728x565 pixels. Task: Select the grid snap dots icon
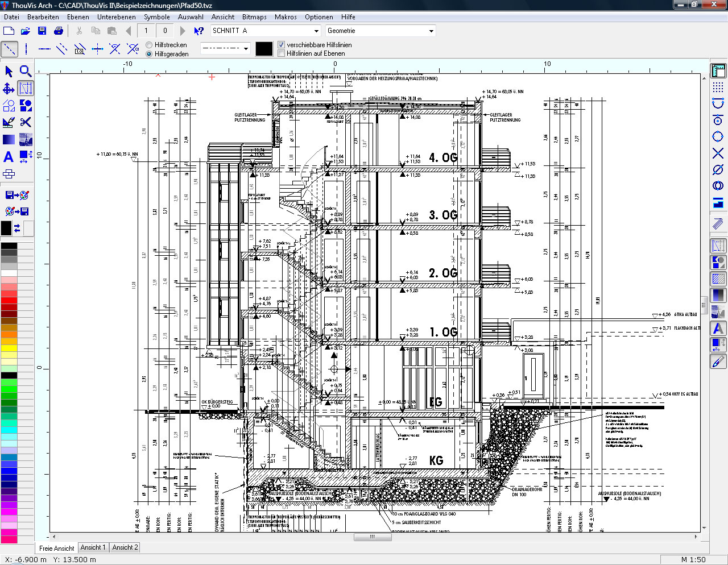718,87
